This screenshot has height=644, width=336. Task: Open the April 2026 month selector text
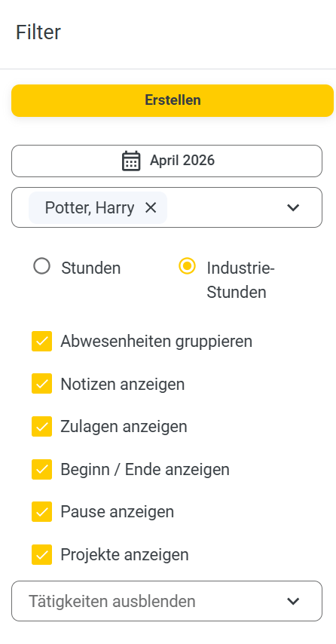182,160
